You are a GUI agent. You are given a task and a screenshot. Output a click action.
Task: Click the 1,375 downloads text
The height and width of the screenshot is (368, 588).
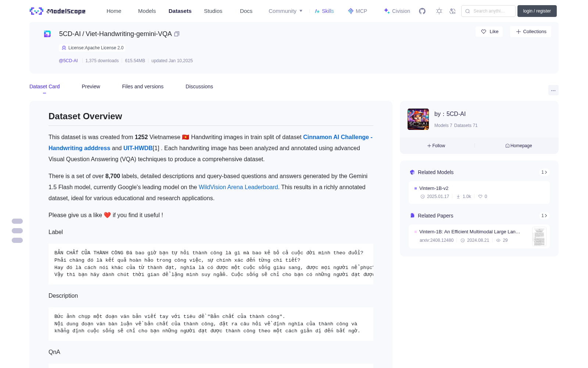[x=102, y=61]
